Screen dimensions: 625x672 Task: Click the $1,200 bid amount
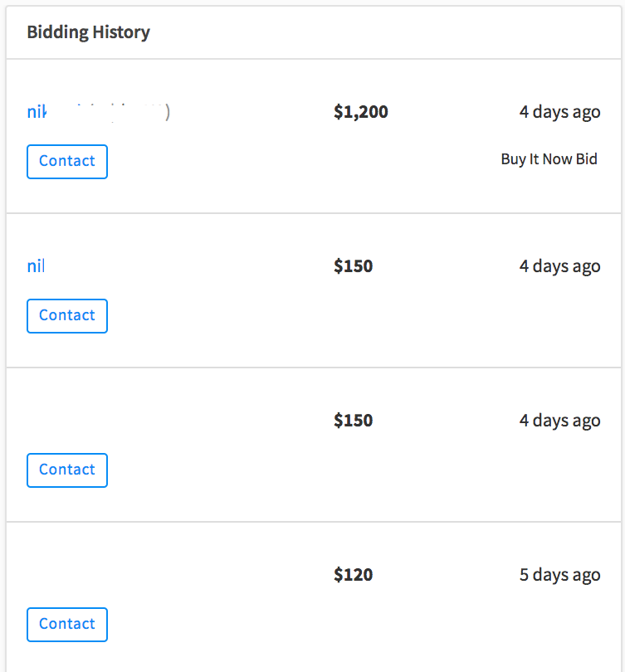tap(360, 112)
